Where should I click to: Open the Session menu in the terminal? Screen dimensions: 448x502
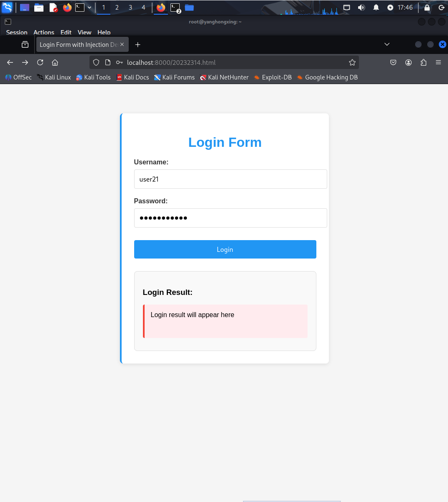coord(17,32)
